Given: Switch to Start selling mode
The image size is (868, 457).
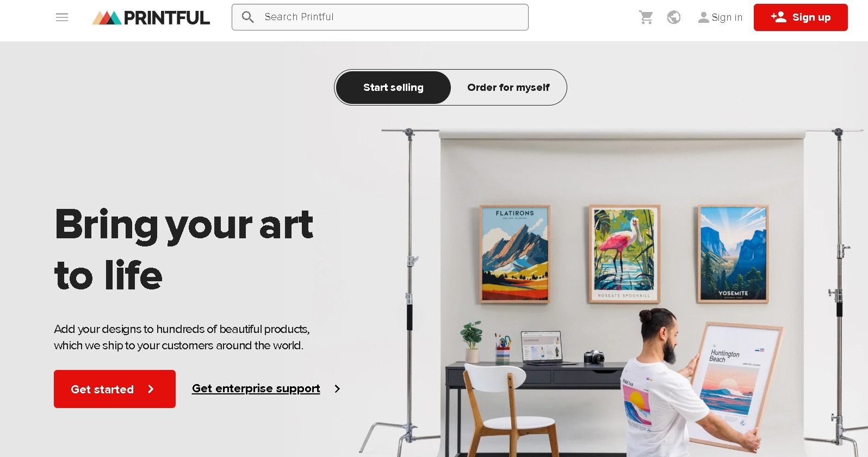Looking at the screenshot, I should click(393, 88).
